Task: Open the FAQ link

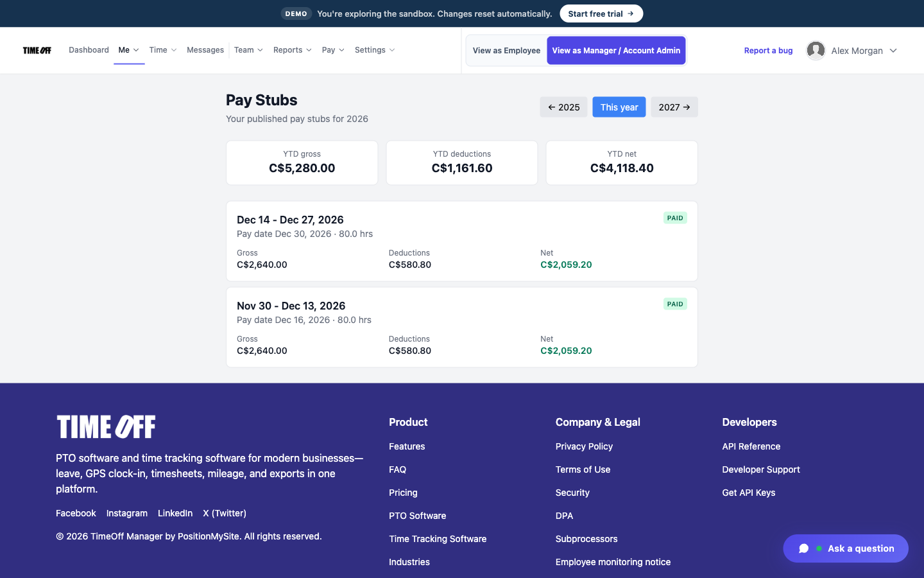Action: click(398, 469)
